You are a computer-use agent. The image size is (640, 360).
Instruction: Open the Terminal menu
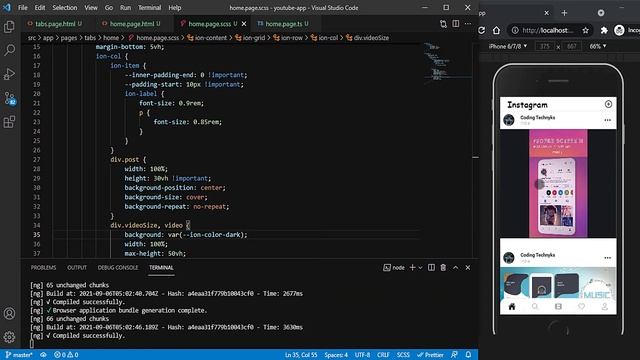click(x=149, y=8)
